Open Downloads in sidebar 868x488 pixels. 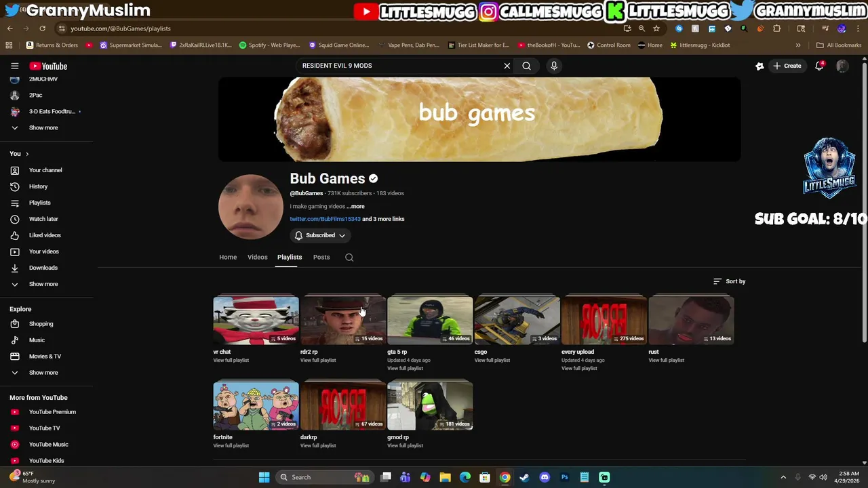point(43,268)
